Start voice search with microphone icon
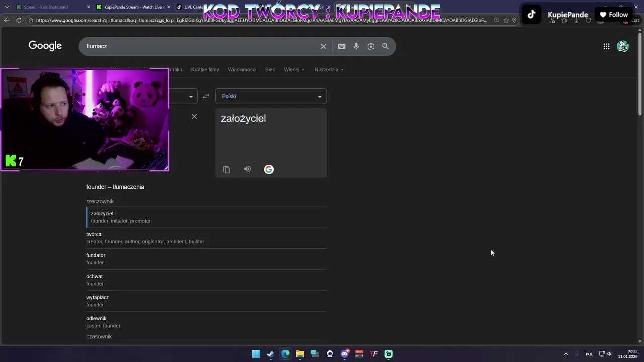The image size is (644, 362). [x=356, y=46]
